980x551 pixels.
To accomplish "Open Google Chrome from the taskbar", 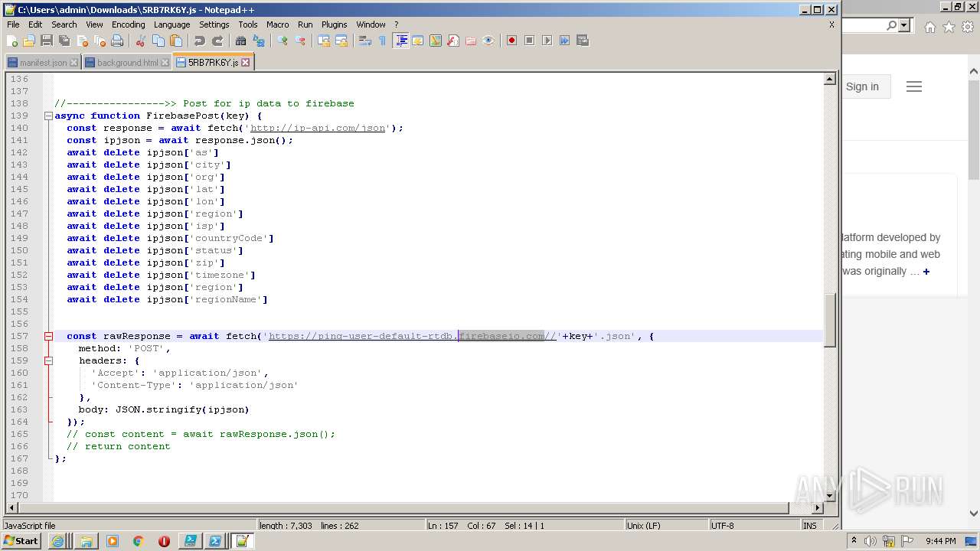I will point(139,541).
